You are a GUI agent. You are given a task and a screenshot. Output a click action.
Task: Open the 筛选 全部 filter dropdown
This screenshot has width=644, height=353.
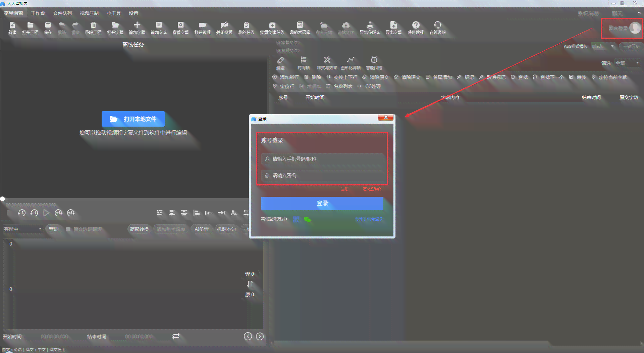pos(627,63)
